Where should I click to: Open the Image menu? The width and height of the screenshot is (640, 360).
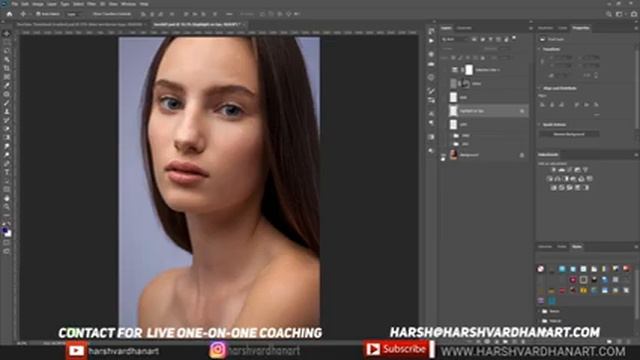[38, 4]
